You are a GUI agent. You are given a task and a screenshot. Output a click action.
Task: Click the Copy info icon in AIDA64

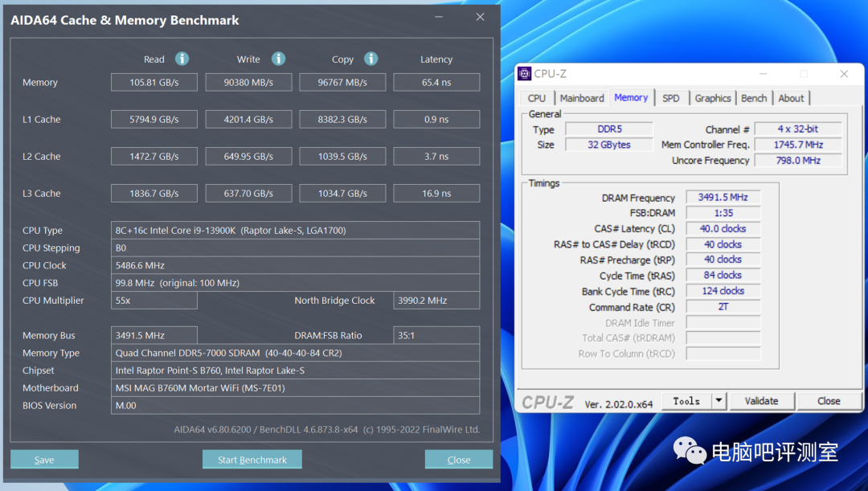coord(371,59)
